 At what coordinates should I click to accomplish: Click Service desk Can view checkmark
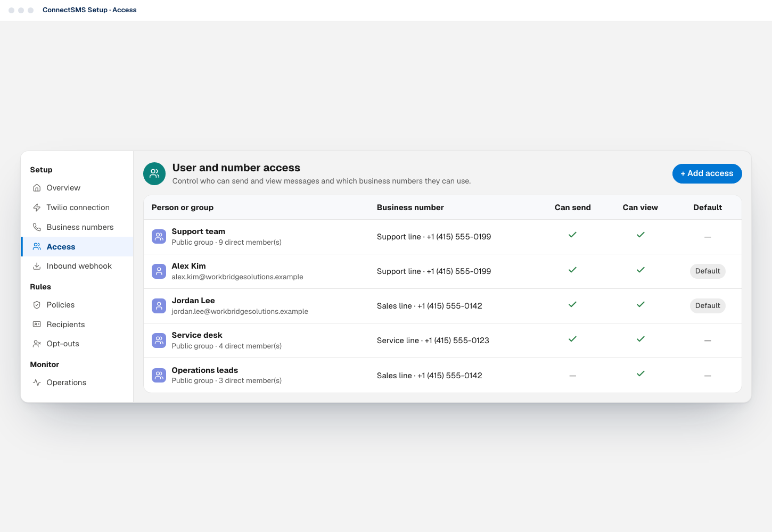(x=640, y=339)
